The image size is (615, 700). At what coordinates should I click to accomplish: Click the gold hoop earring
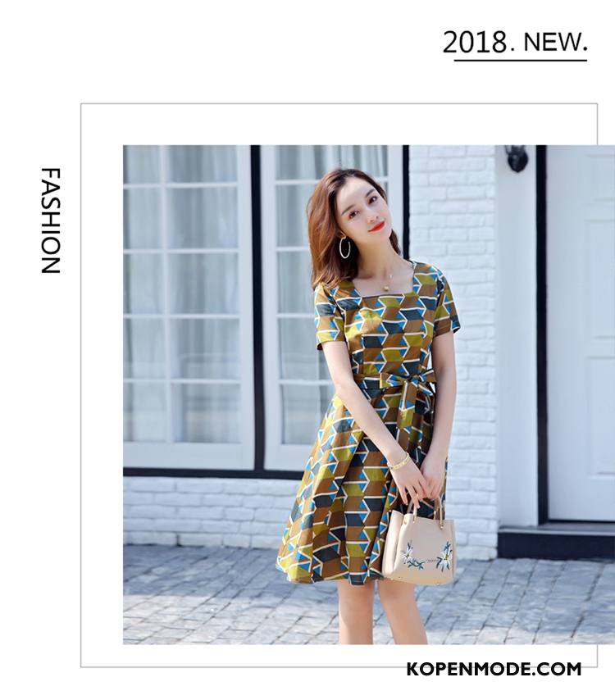click(x=345, y=248)
